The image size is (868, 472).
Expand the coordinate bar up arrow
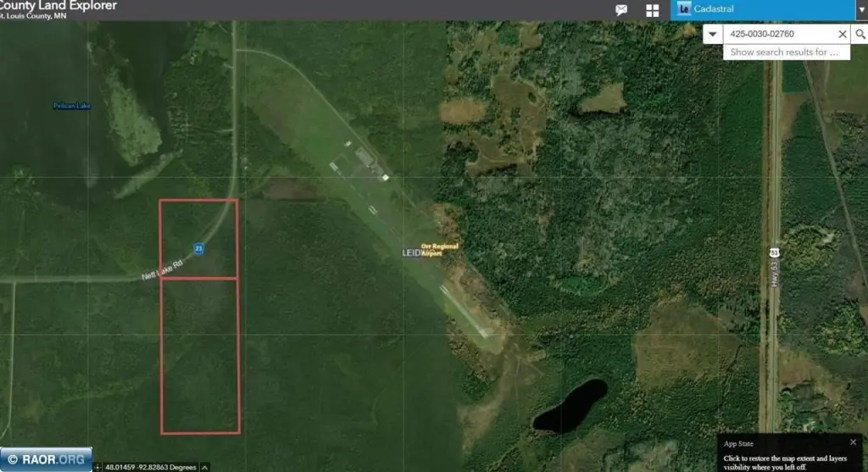point(205,468)
